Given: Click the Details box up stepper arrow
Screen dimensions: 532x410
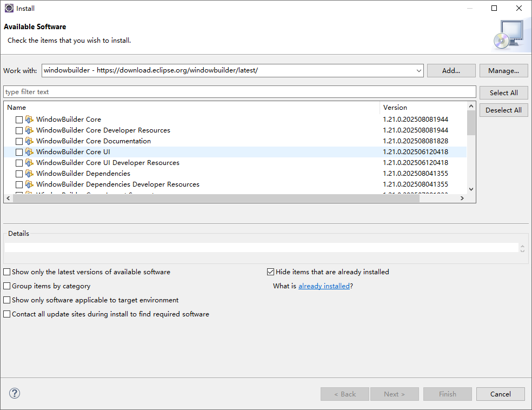Looking at the screenshot, I should click(522, 246).
